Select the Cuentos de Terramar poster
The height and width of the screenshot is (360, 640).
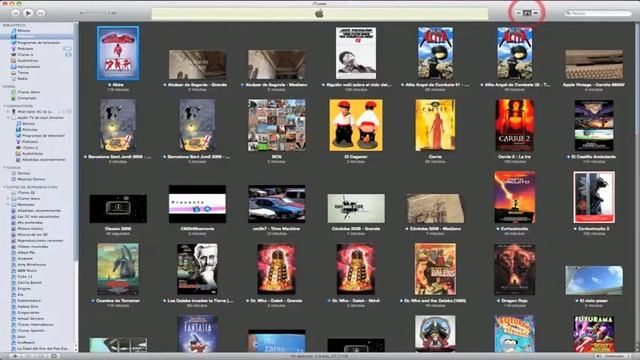point(118,269)
